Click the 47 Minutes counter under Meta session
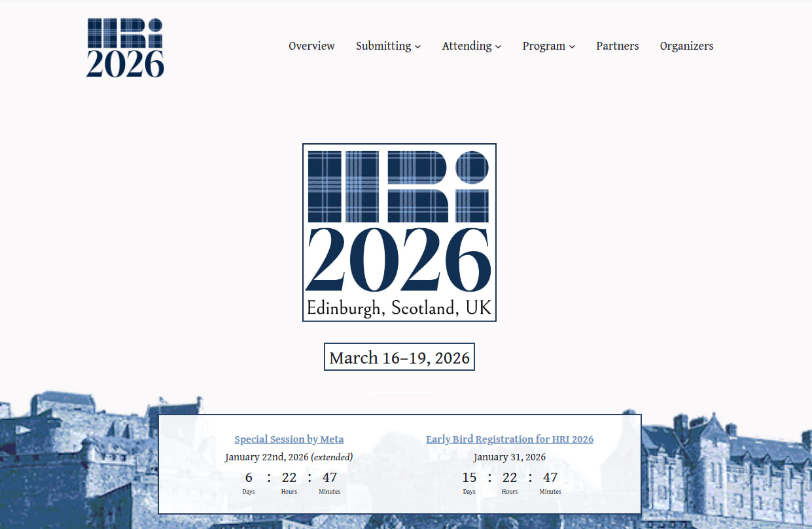Screen dimensions: 812x529 [330, 481]
